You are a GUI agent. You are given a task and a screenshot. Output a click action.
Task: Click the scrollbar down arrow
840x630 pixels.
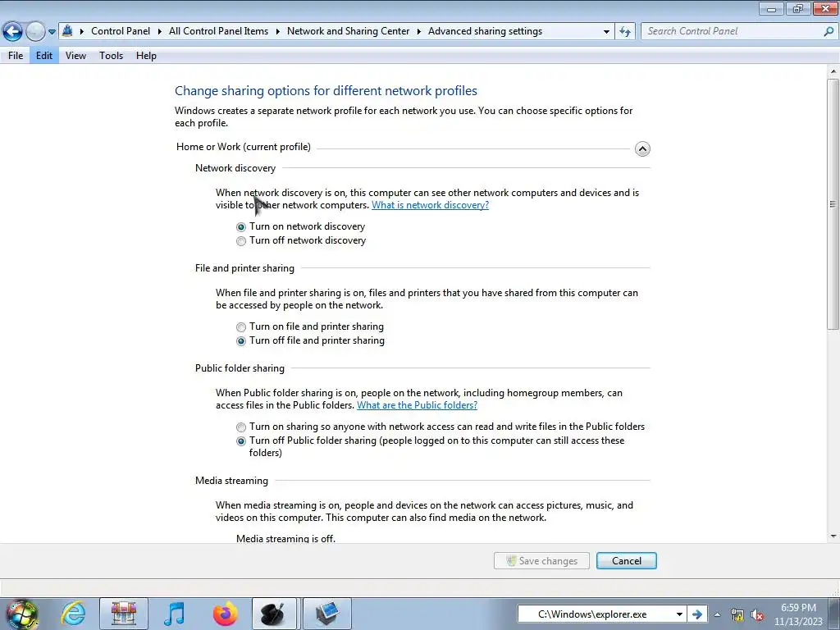[833, 536]
